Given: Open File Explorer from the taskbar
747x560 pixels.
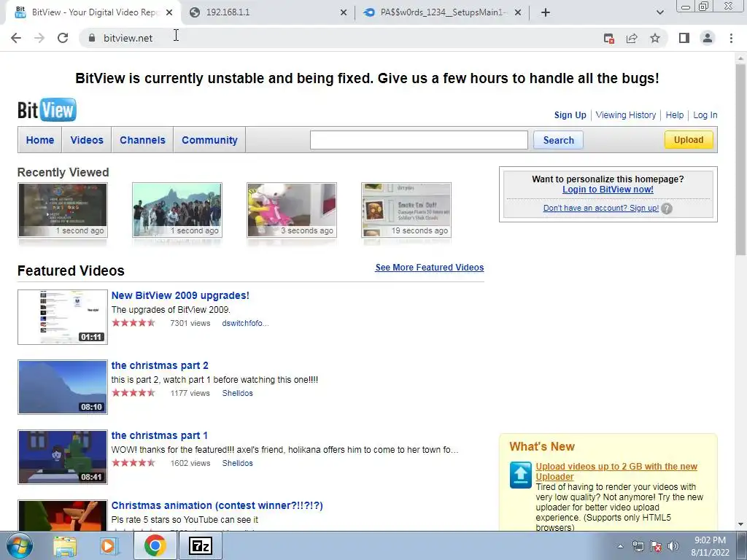Looking at the screenshot, I should point(64,545).
